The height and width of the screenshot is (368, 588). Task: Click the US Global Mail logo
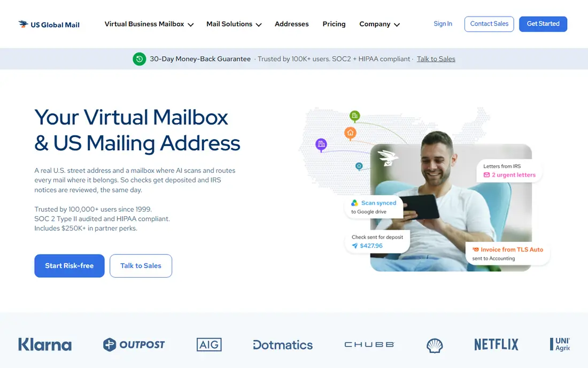(x=49, y=25)
